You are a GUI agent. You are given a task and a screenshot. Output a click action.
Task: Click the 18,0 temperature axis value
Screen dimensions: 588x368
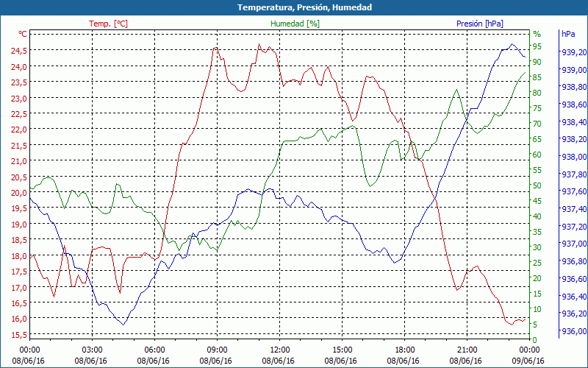click(x=19, y=255)
